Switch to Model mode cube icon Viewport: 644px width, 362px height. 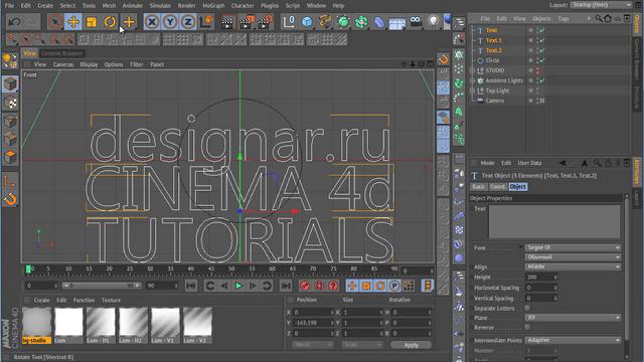point(10,84)
